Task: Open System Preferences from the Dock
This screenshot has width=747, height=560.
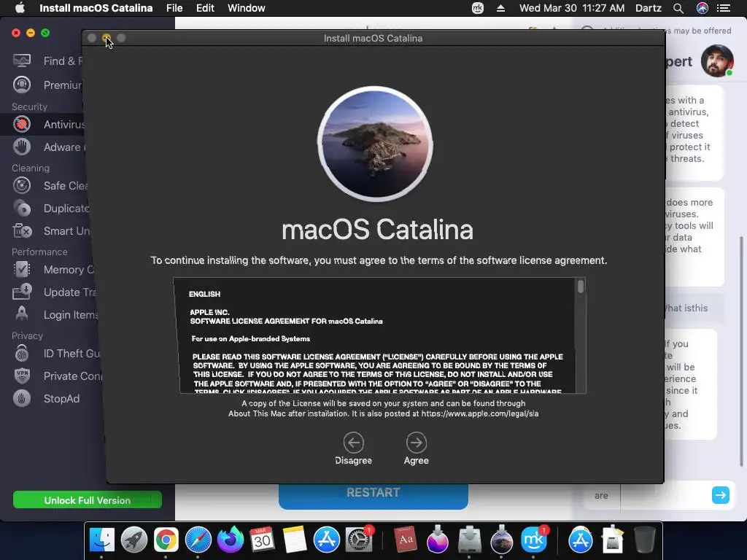Action: [x=359, y=540]
